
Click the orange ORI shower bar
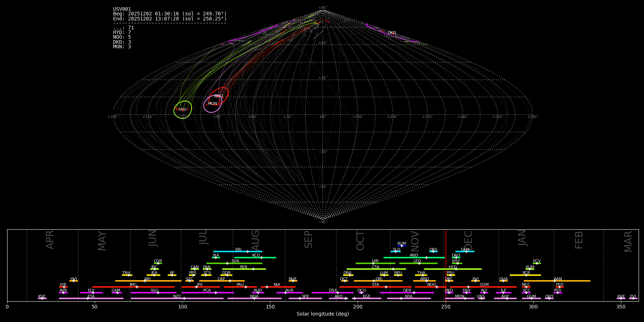(x=378, y=281)
